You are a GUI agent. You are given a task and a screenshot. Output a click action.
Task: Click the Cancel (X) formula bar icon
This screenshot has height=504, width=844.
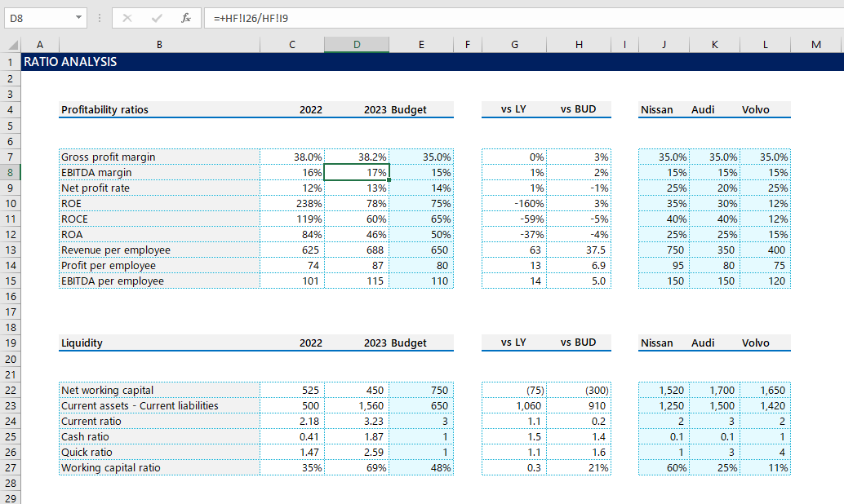coord(127,17)
